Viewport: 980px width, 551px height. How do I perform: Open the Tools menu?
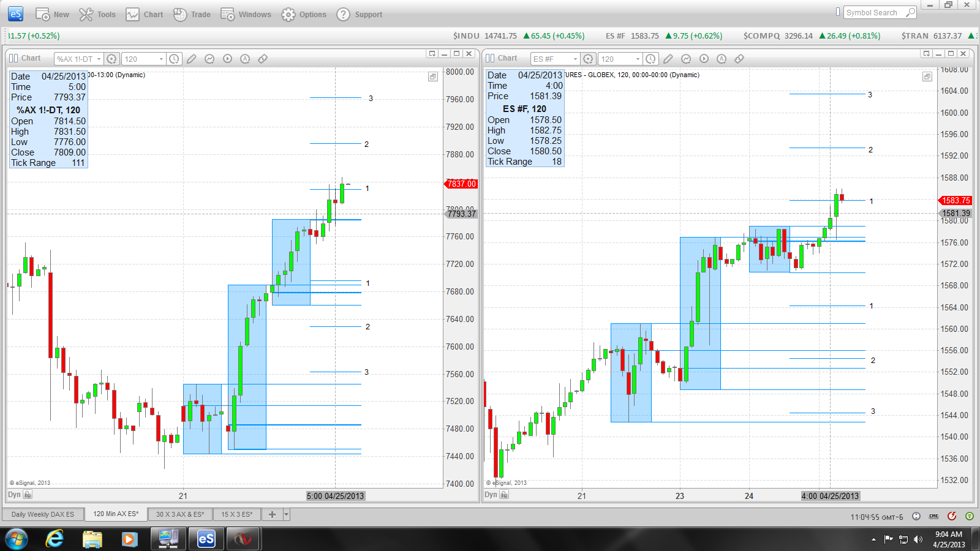point(97,14)
